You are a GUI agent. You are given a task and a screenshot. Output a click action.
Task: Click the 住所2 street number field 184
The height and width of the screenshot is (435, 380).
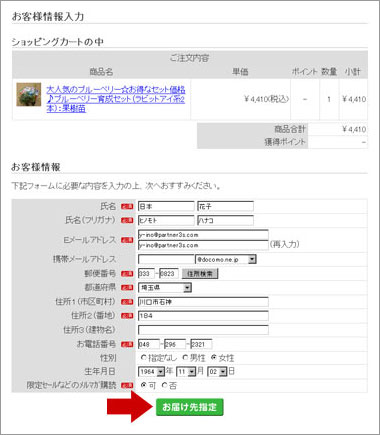pyautogui.click(x=203, y=316)
